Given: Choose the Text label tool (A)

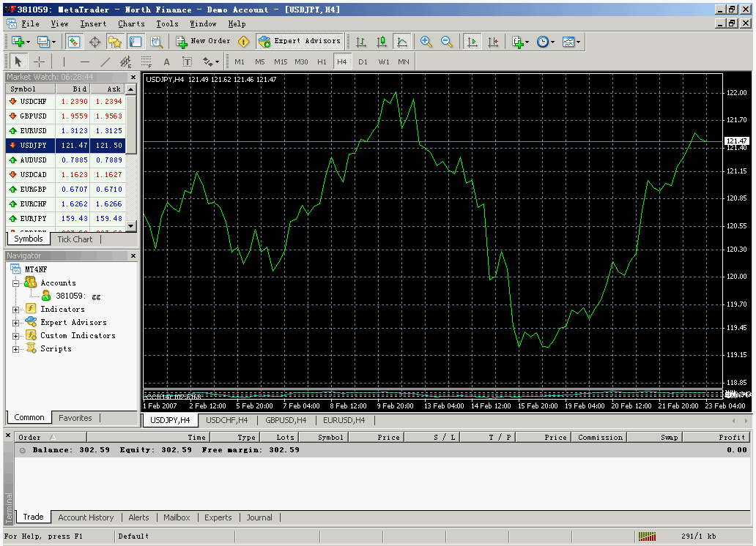Looking at the screenshot, I should coord(166,61).
